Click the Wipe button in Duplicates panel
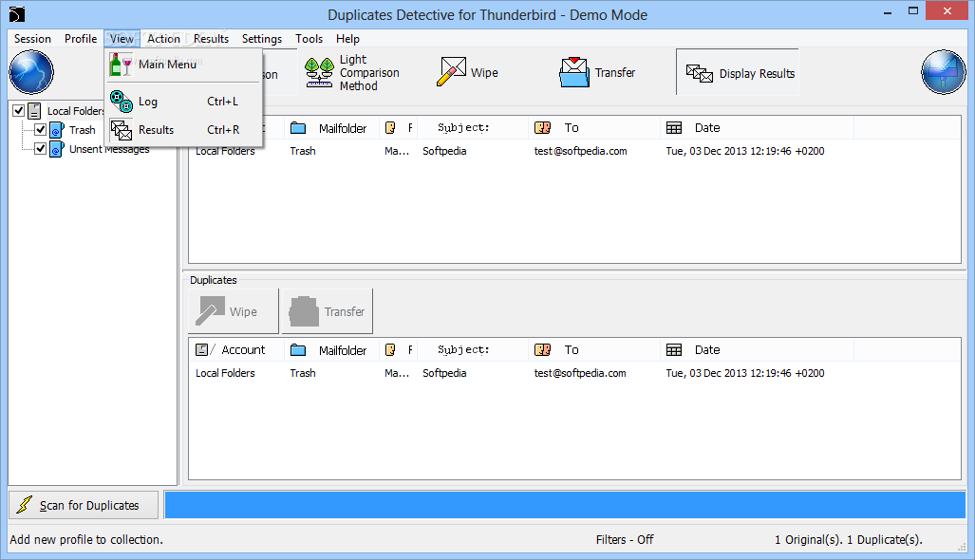 click(234, 311)
